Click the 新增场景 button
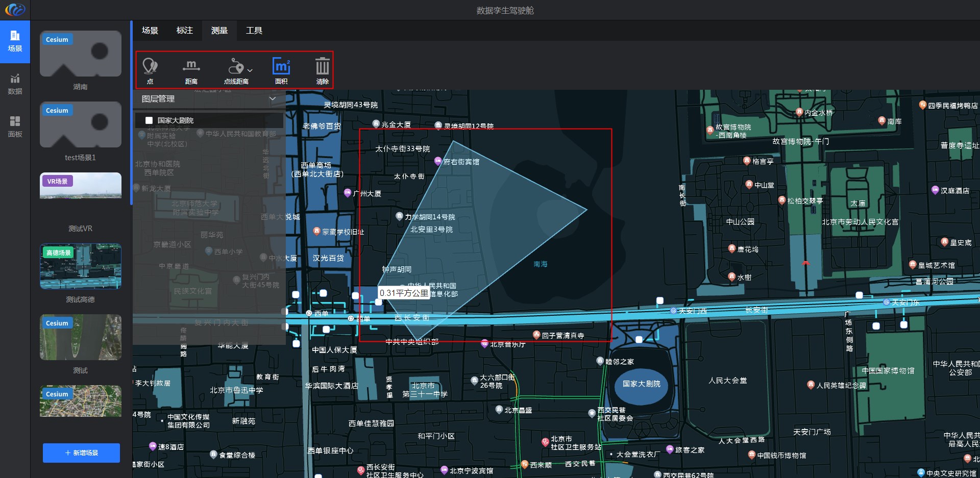This screenshot has height=478, width=980. [x=81, y=453]
